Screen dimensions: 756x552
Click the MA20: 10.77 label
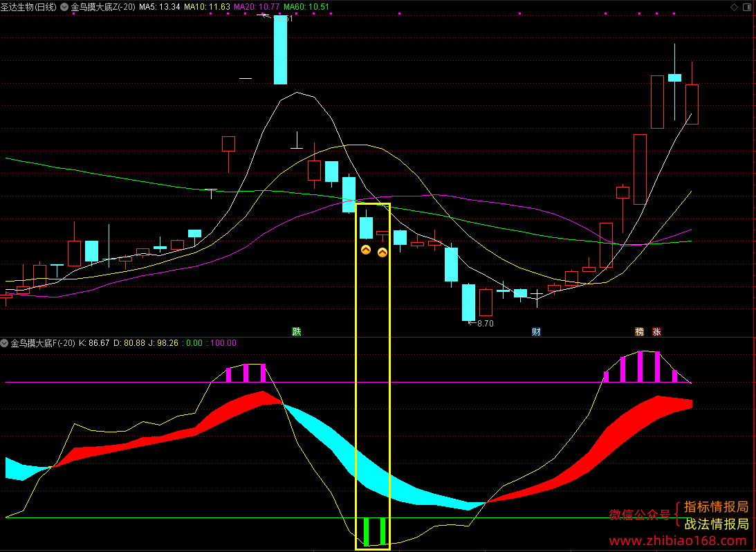pyautogui.click(x=257, y=7)
